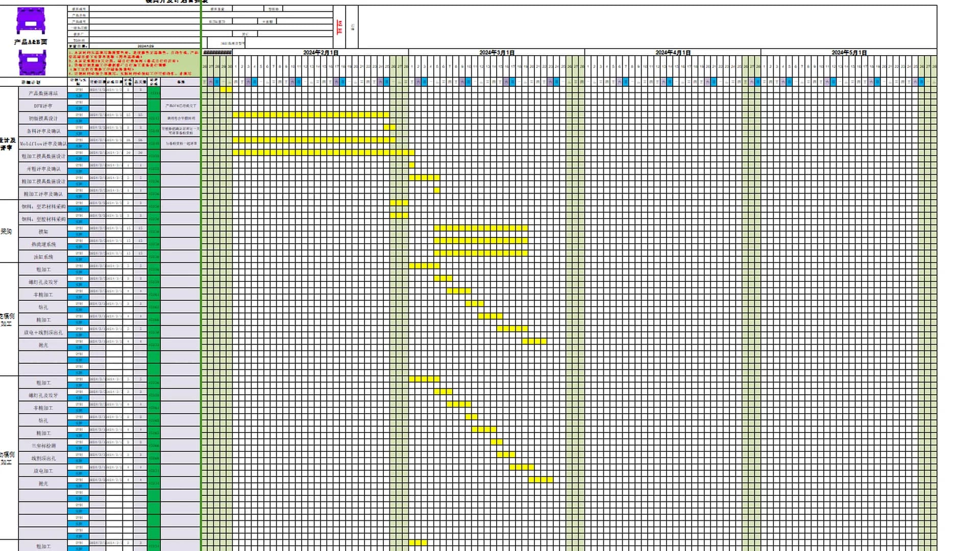Viewport: 980px width, 551px height.
Task: Select the top purple product image
Action: click(31, 20)
